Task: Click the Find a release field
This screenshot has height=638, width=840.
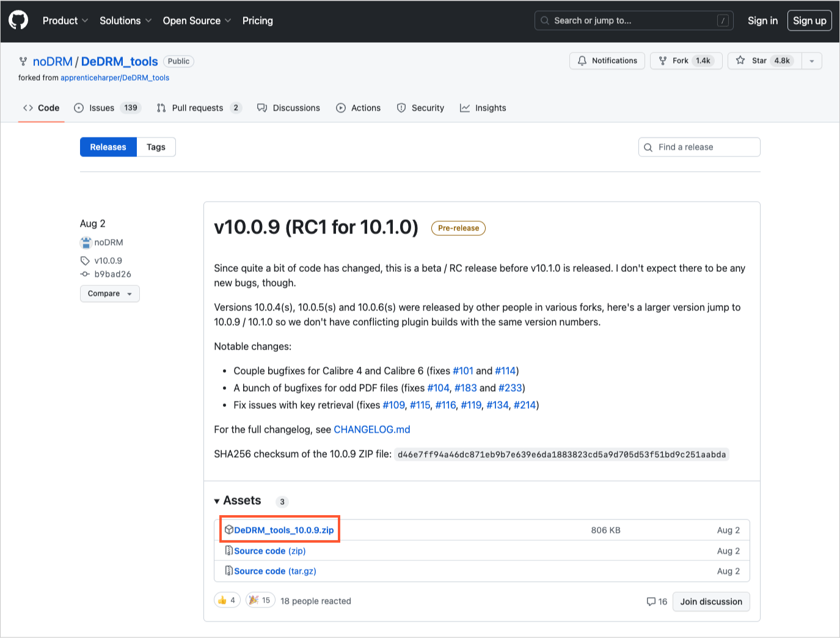Action: [699, 147]
